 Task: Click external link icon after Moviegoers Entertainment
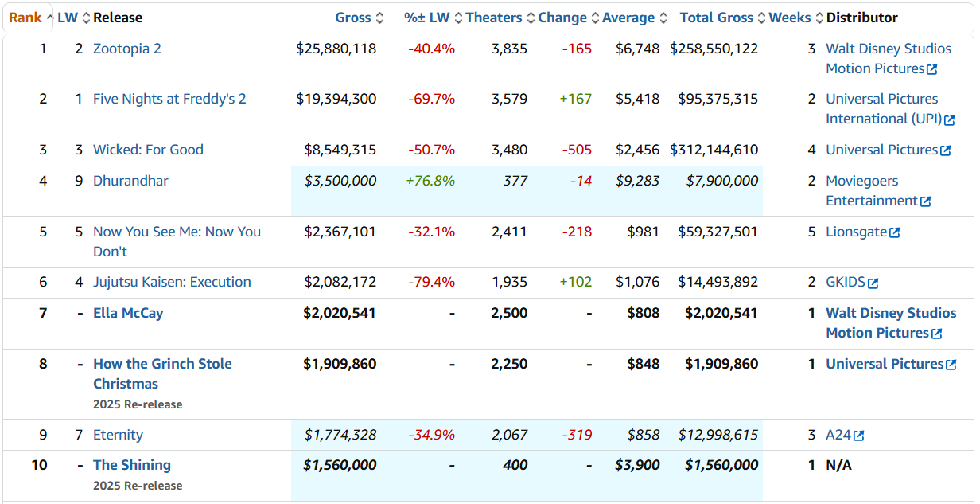tap(925, 201)
